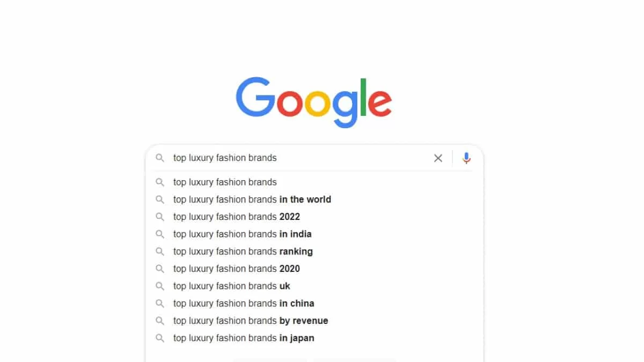Select the "ranking" suggestion
Image resolution: width=644 pixels, height=362 pixels.
tap(243, 252)
